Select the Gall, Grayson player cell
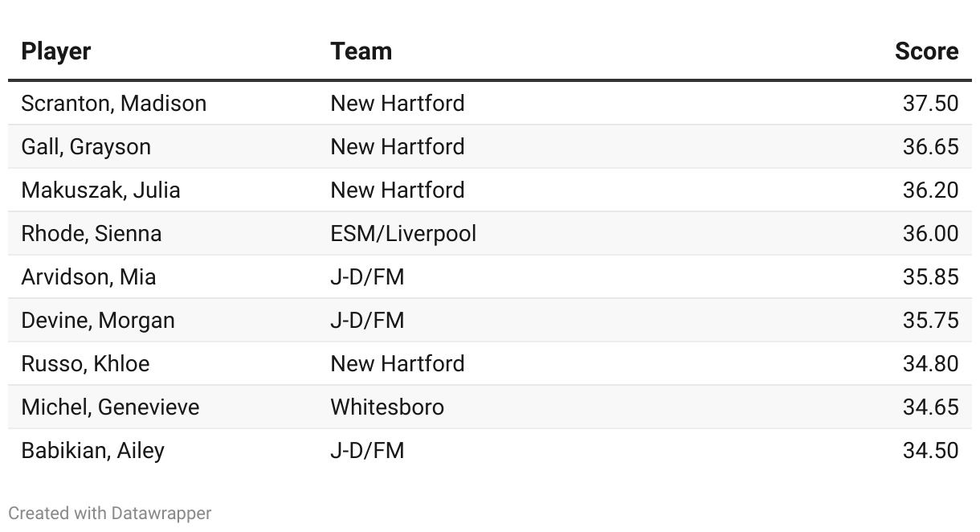Viewport: 980px width, 532px height. pyautogui.click(x=86, y=147)
